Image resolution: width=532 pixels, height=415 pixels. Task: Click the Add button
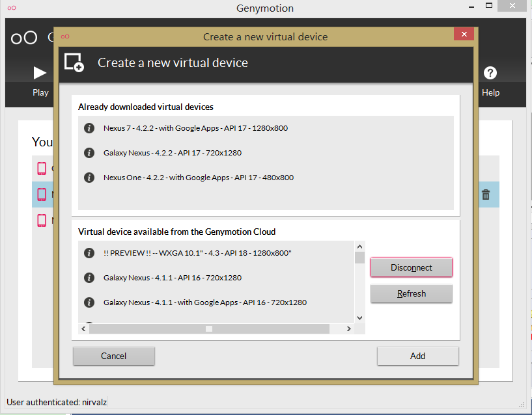417,356
